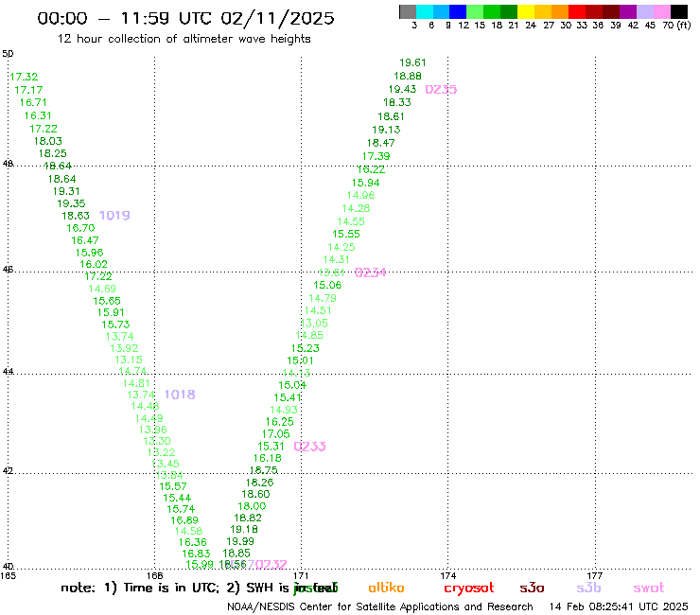Click the date title '00:00 – 11:59 UTC 02/11/2025'
This screenshot has height=615, width=700.
[185, 18]
